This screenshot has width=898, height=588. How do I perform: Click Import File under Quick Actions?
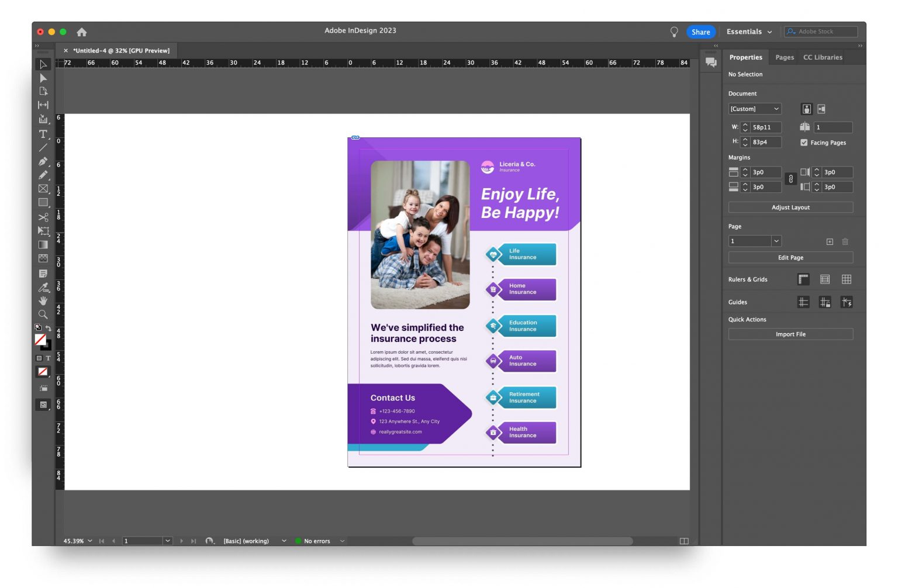click(790, 334)
